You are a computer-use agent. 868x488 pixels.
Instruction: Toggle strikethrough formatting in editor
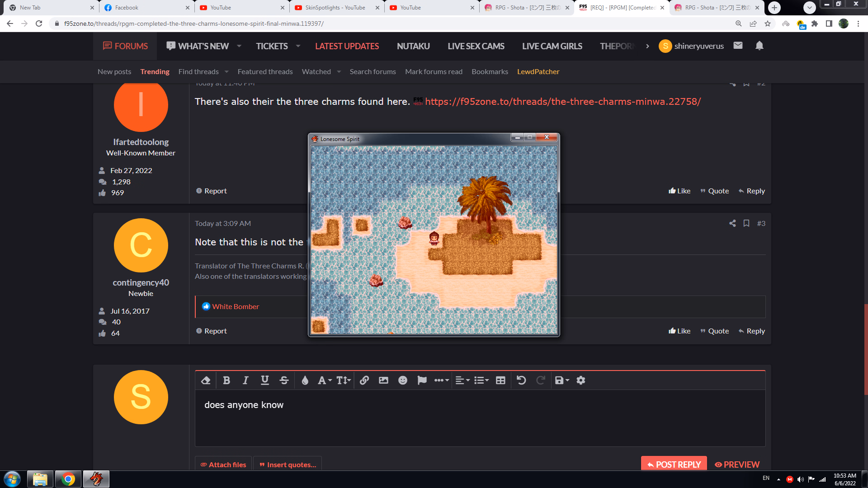pyautogui.click(x=284, y=380)
